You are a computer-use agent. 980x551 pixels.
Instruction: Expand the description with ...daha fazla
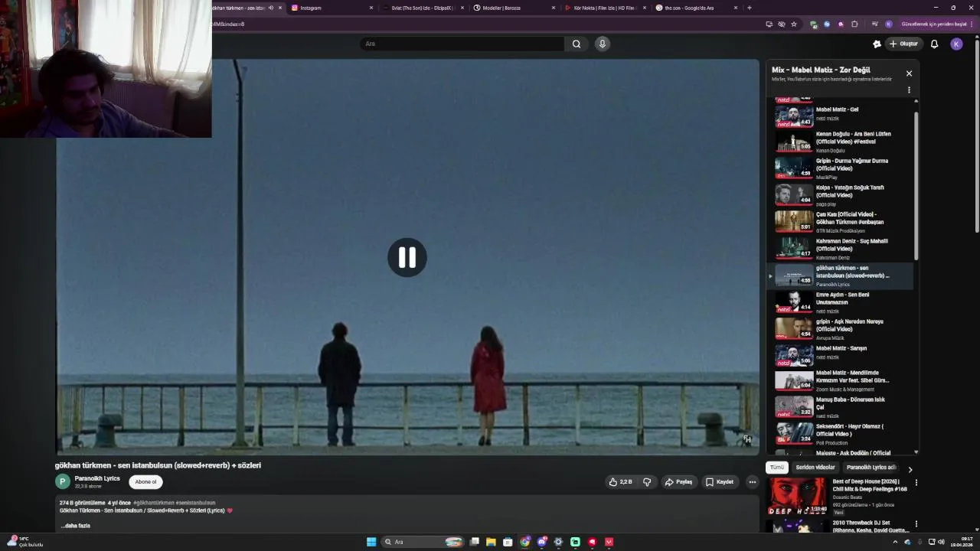75,526
